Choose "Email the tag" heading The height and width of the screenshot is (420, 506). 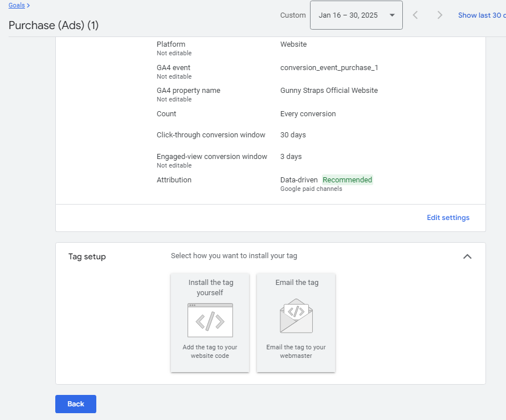click(x=296, y=282)
